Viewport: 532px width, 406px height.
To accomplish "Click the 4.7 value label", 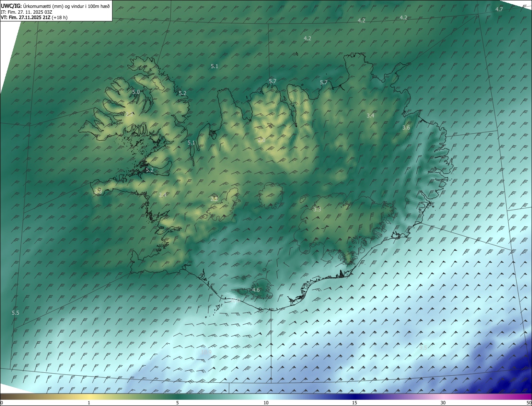I will [x=499, y=9].
